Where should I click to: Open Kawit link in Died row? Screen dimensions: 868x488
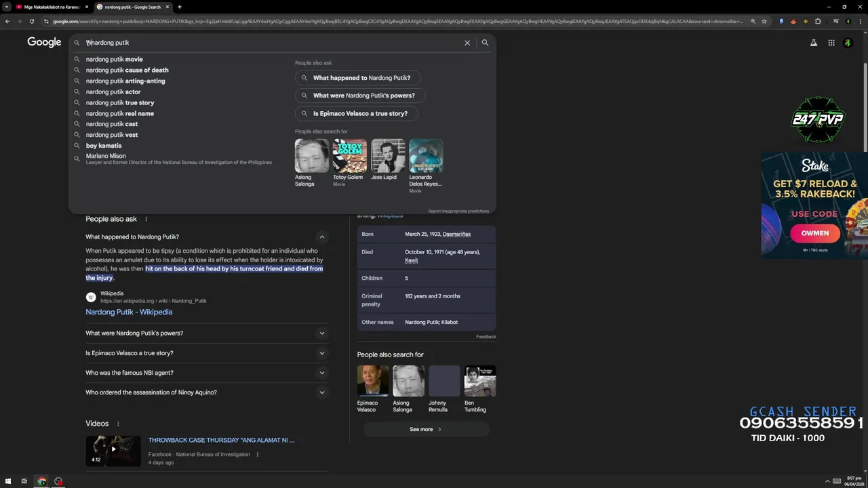tap(411, 260)
